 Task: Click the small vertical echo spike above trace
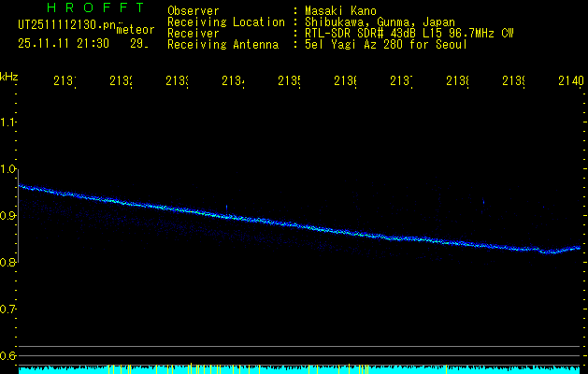coord(226,209)
